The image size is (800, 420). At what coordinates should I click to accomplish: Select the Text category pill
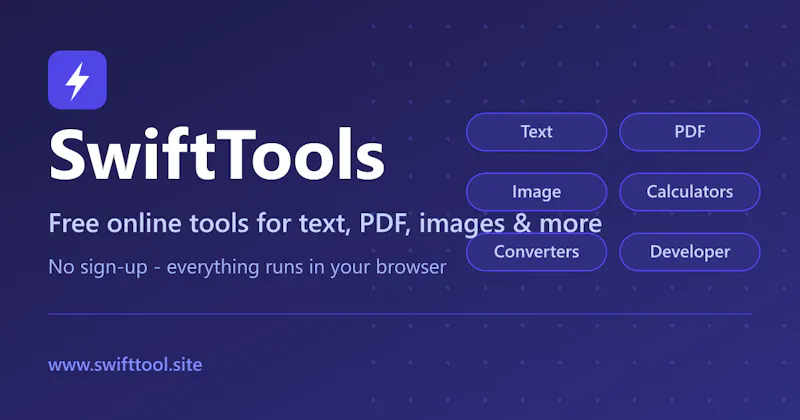(x=536, y=132)
